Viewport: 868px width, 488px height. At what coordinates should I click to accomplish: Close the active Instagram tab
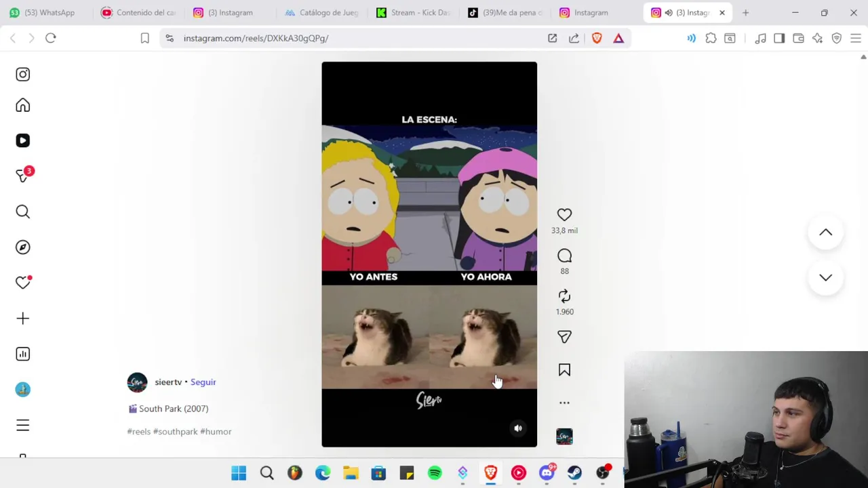(x=722, y=12)
